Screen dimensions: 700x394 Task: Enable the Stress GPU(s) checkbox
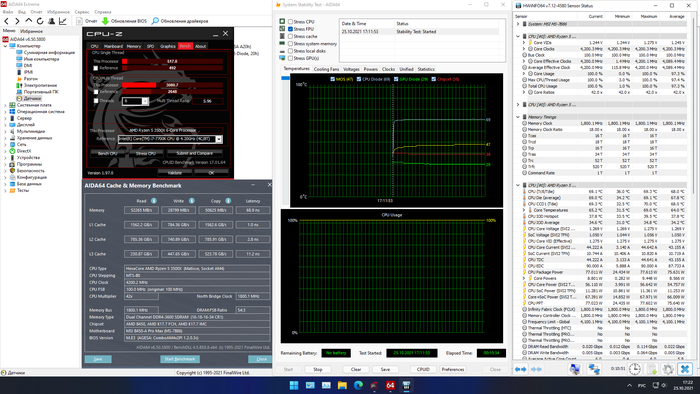point(291,58)
